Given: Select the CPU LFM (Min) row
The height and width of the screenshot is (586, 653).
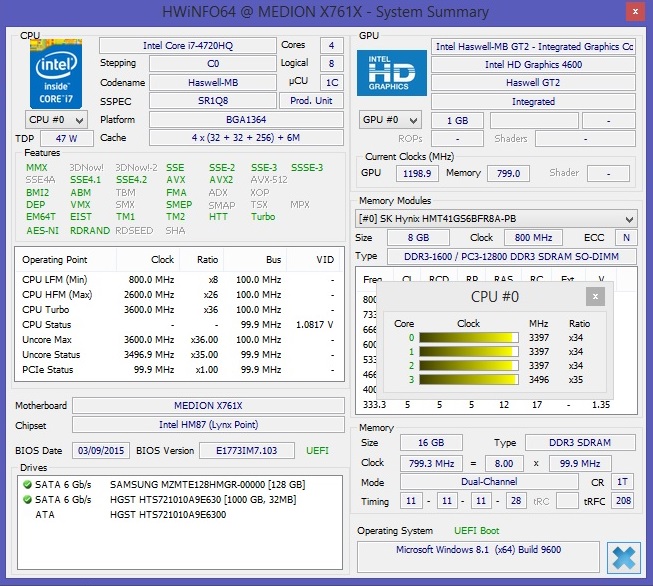Looking at the screenshot, I should [179, 279].
